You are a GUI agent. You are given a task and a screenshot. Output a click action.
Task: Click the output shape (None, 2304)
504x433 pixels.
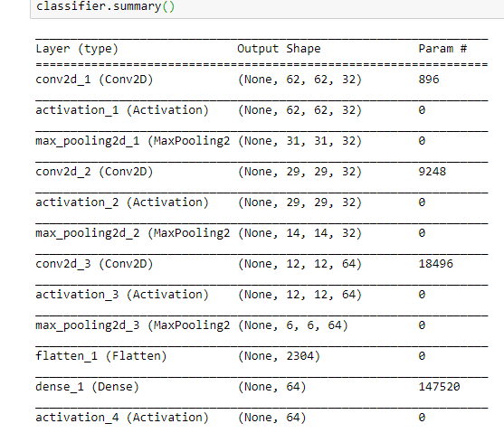pos(279,356)
